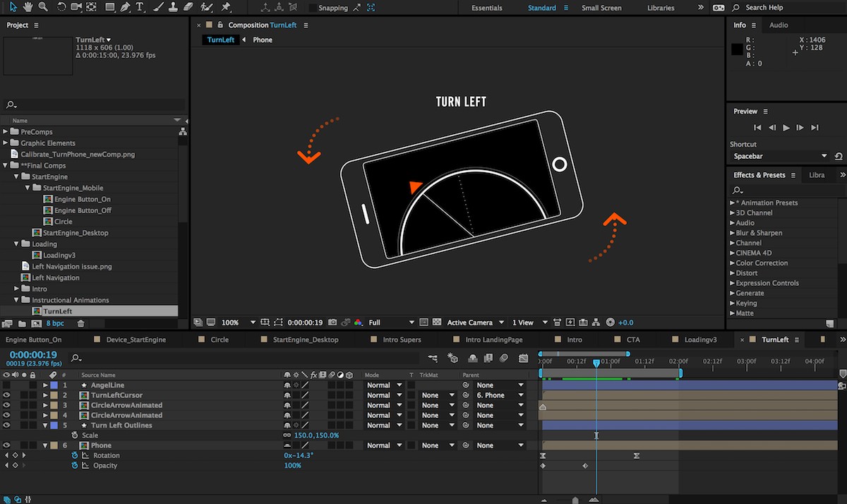Select the Zoom magnifier tool
847x504 pixels.
click(x=43, y=8)
